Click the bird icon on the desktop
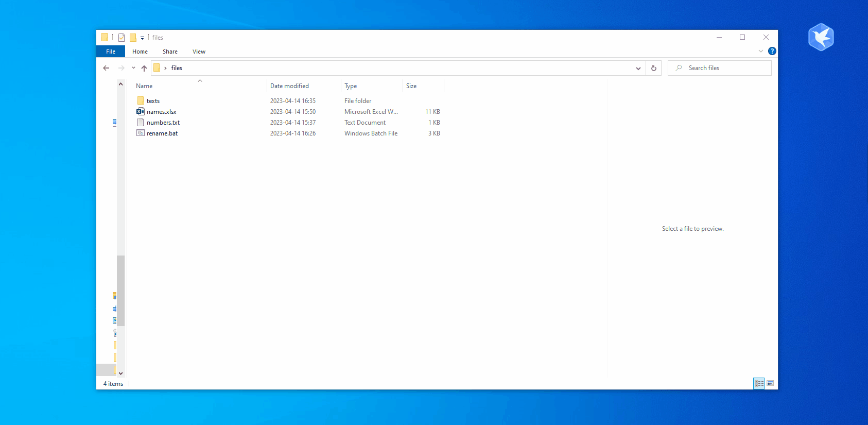The image size is (868, 425). tap(821, 37)
